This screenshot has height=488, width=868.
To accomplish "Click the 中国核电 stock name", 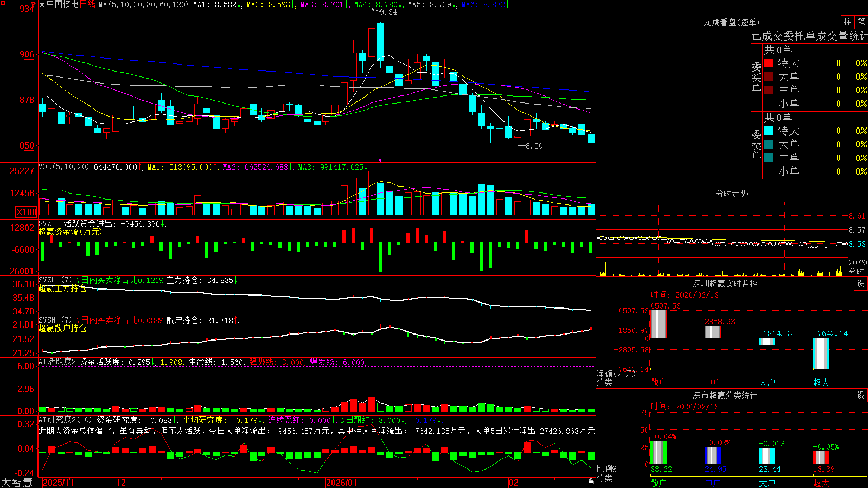I will 62,4.
